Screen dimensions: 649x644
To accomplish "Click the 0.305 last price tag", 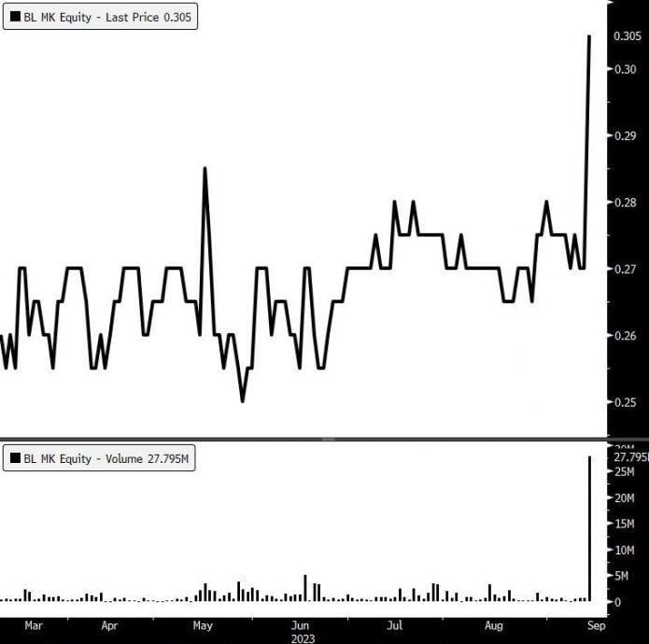I will (x=627, y=36).
